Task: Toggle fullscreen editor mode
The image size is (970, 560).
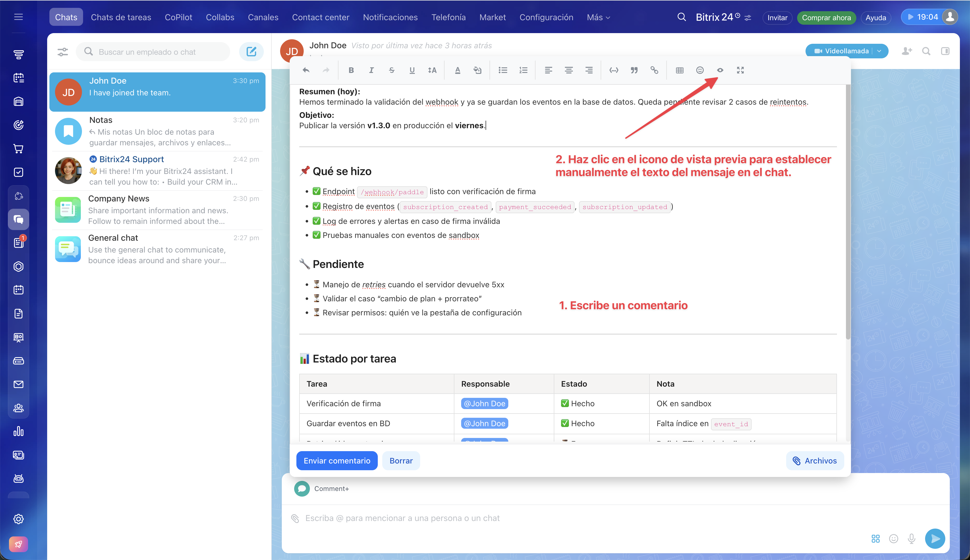Action: click(x=740, y=70)
